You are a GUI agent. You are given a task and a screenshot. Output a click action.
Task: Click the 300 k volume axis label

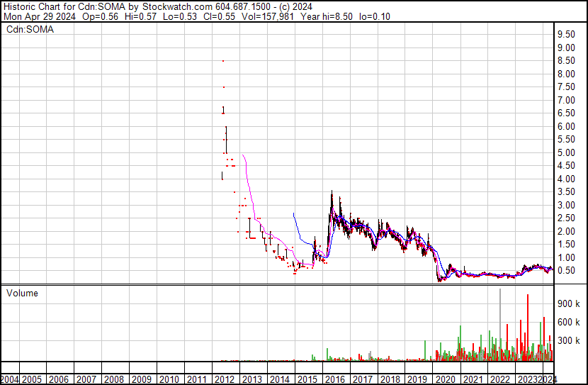[x=568, y=340]
